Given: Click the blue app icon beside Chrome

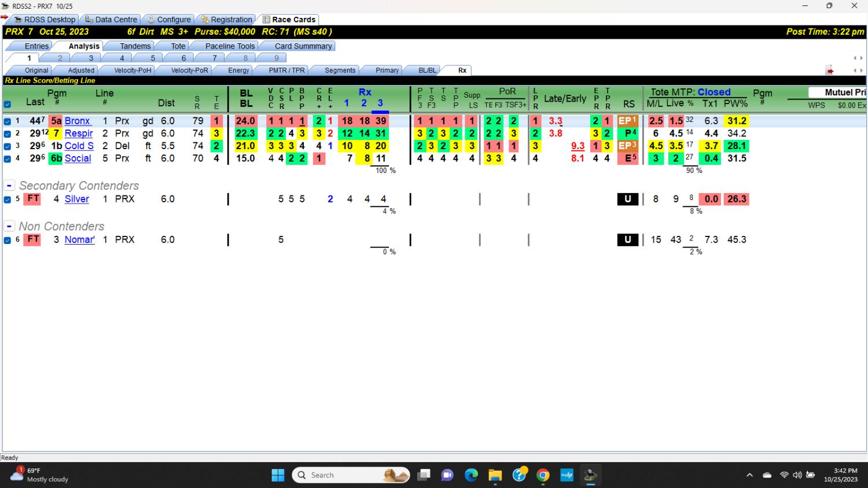Looking at the screenshot, I should pyautogui.click(x=567, y=475).
